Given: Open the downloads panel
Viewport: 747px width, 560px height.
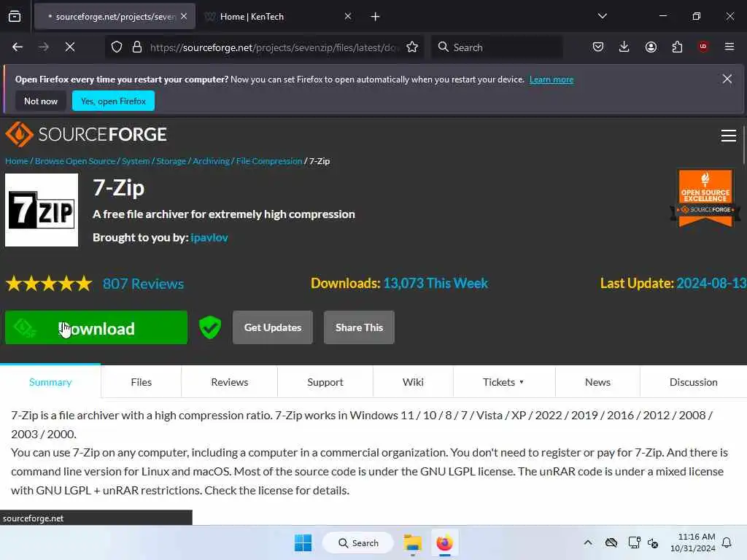Looking at the screenshot, I should click(624, 47).
